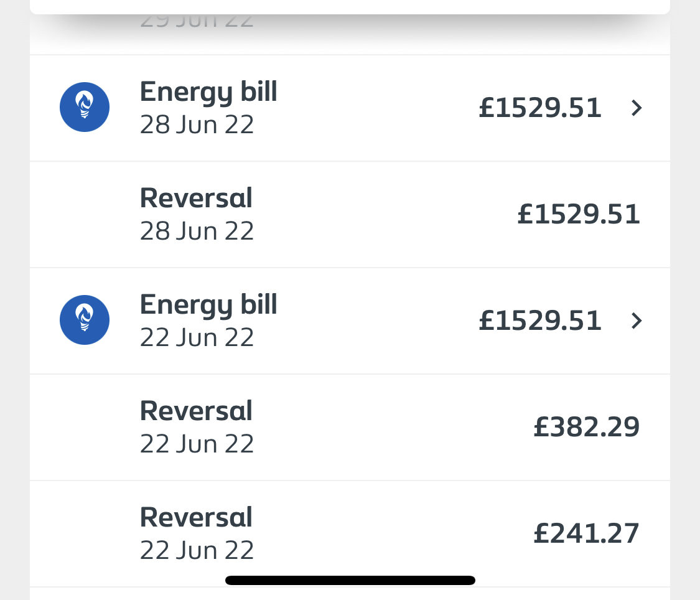The height and width of the screenshot is (600, 700).
Task: Tap the £1529.51 amount on 22 Jun Energy bill
Action: 540,321
